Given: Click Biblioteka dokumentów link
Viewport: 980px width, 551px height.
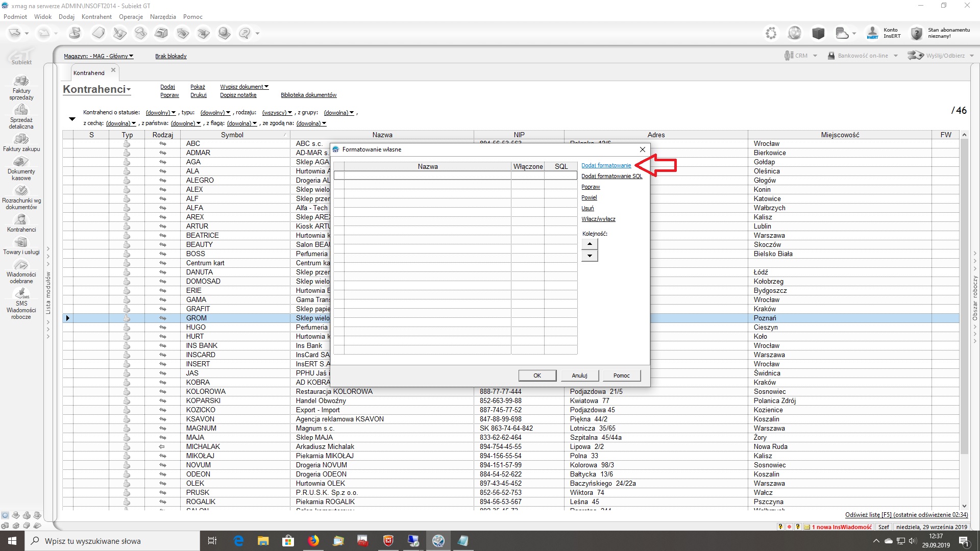Looking at the screenshot, I should pos(309,95).
